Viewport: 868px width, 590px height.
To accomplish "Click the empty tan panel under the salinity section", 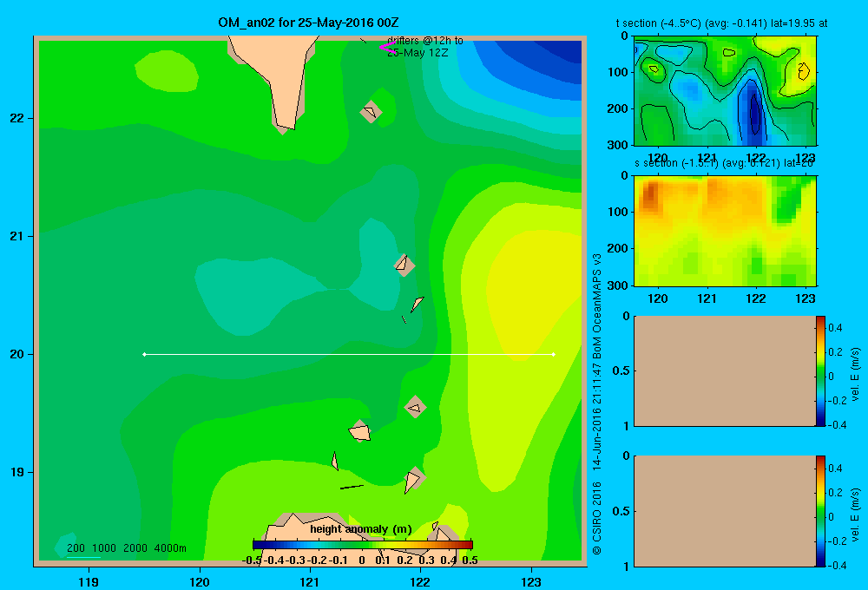I will [725, 371].
